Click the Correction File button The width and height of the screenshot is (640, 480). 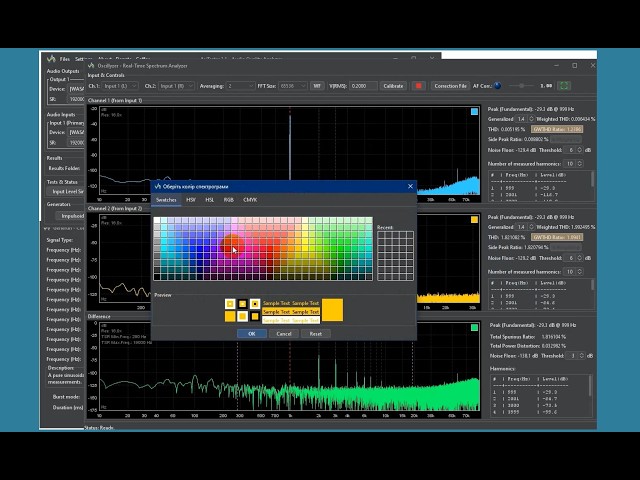pos(450,86)
